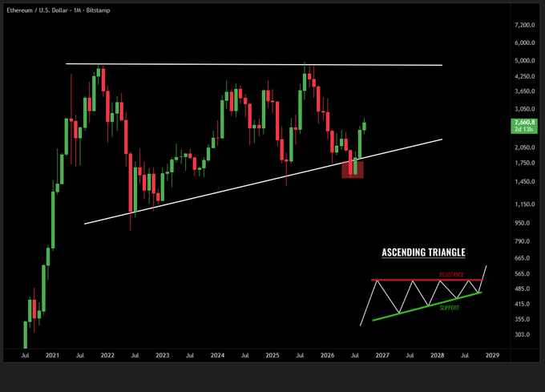Click the latest green monthly candle
Viewport: 545px width, 392px height.
pos(364,126)
